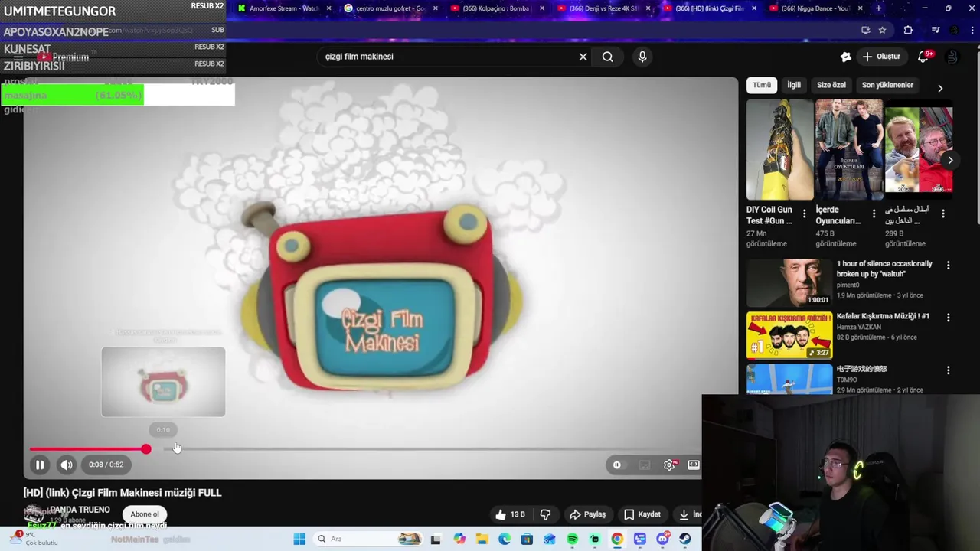Open options for Kafalar Kışkırtma Müziği video
980x551 pixels.
click(x=948, y=318)
